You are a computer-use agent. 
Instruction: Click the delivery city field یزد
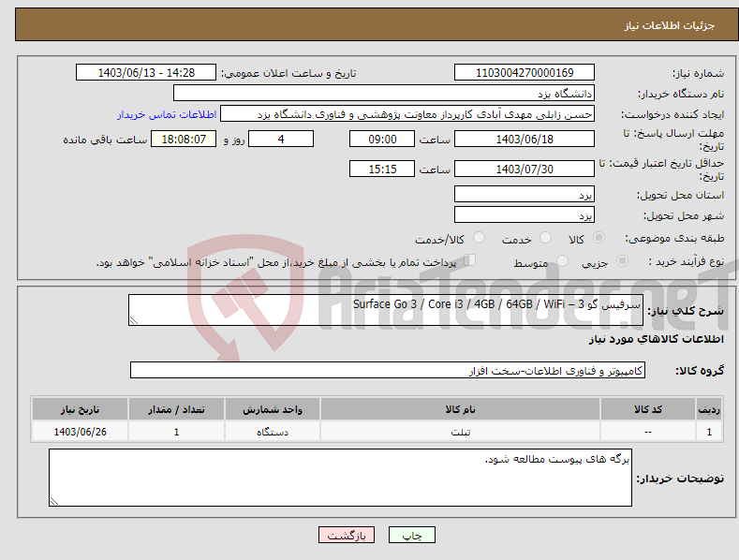click(525, 215)
